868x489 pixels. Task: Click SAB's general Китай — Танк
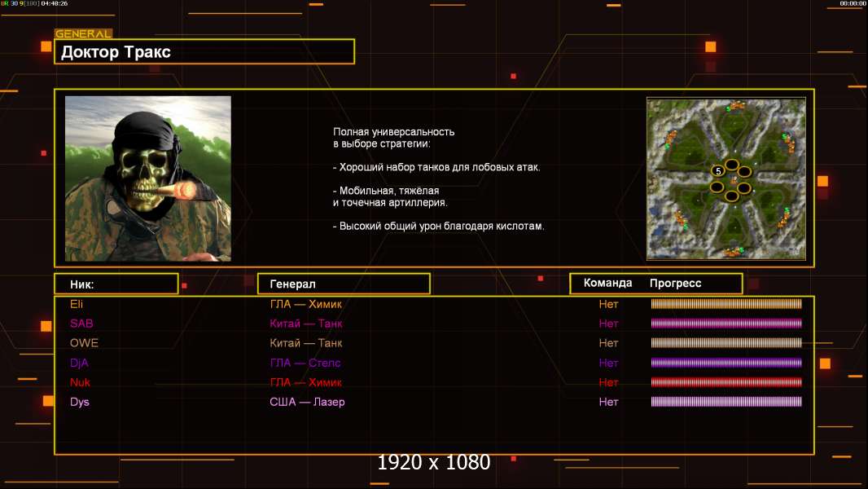click(305, 324)
